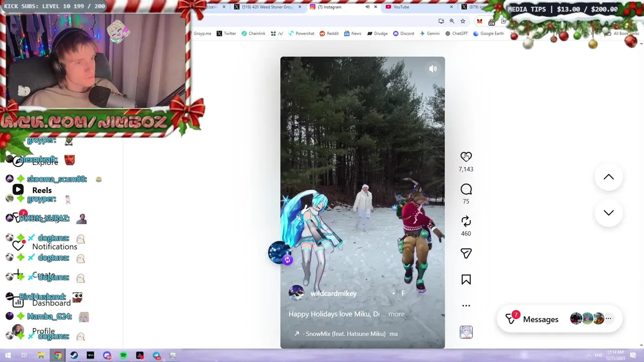The height and width of the screenshot is (362, 644).
Task: Open the News bookmark
Action: coord(353,34)
